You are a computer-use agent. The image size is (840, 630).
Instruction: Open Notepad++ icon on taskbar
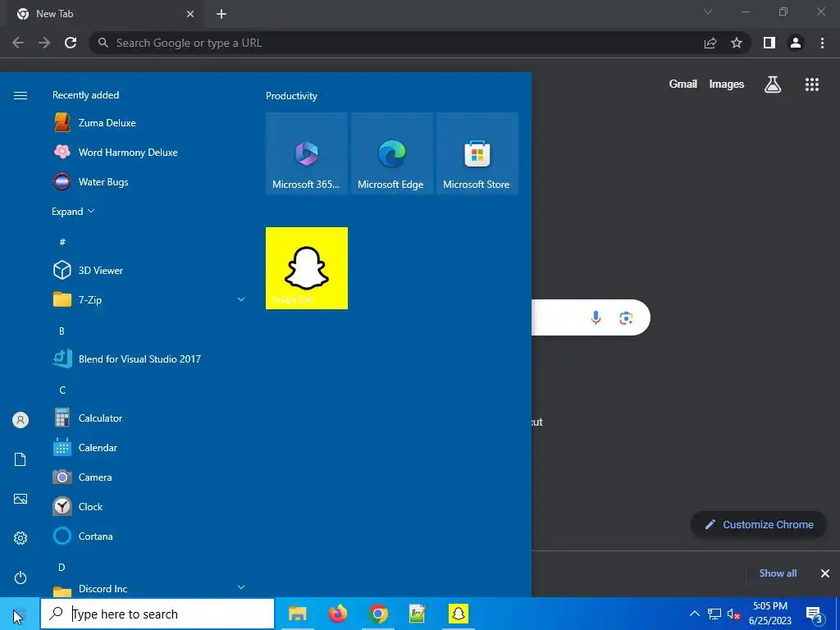[418, 614]
